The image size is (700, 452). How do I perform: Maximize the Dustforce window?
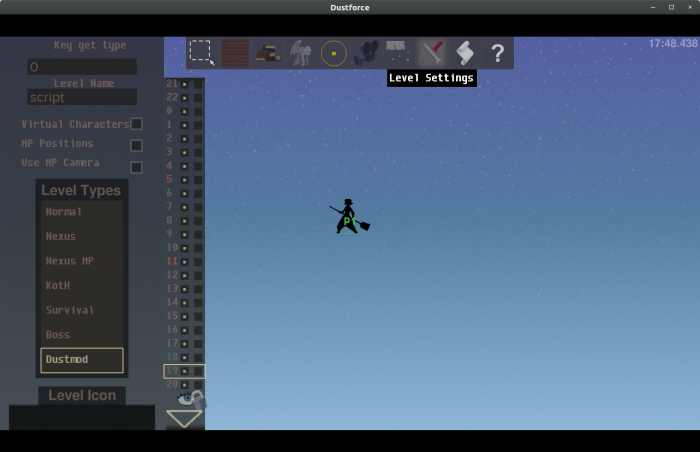click(671, 7)
